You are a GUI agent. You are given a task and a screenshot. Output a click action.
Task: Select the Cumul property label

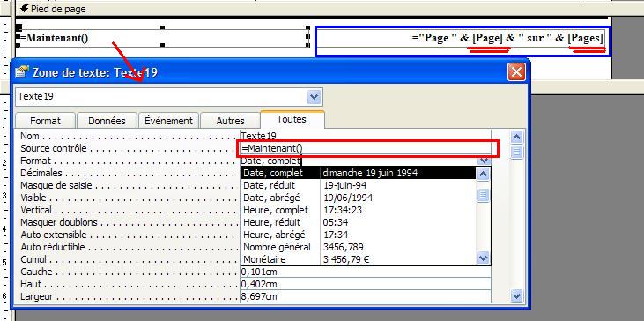point(33,259)
